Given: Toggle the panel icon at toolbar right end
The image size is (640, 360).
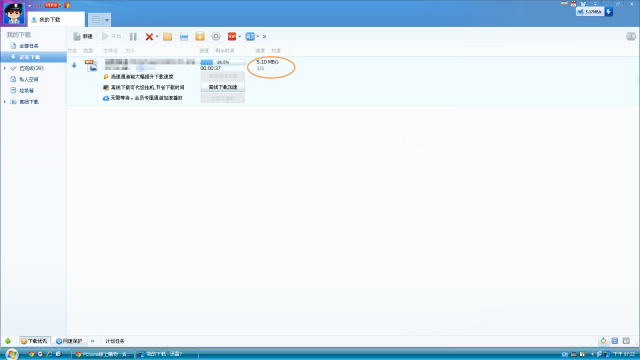Looking at the screenshot, I should click(631, 37).
